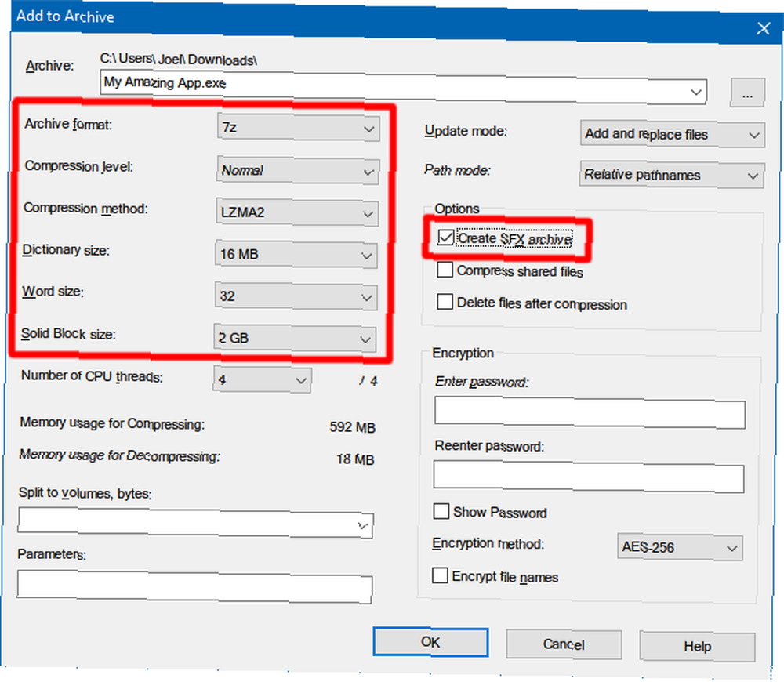Open the Dictionary size dropdown showing 16 MB

[x=296, y=255]
